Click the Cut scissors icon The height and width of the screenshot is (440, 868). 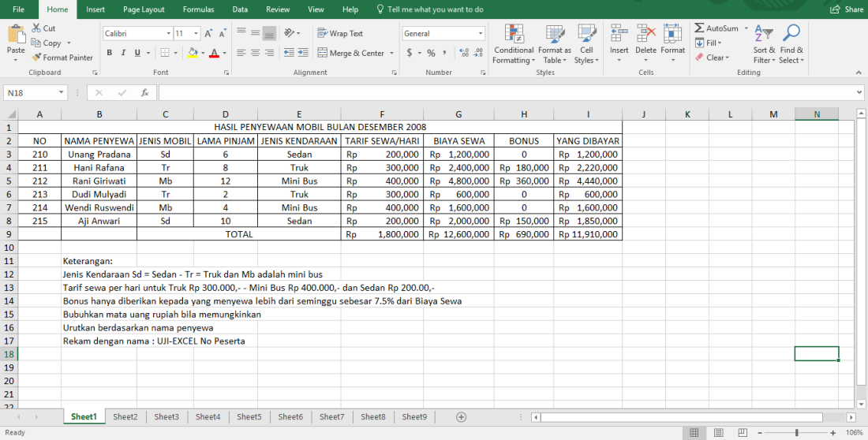[x=36, y=28]
